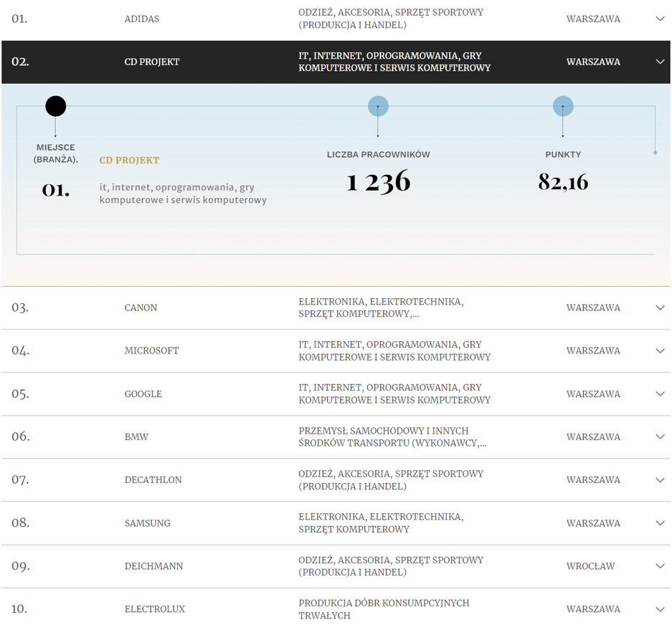The width and height of the screenshot is (672, 630).
Task: Click the BMW industry description
Action: click(x=392, y=437)
